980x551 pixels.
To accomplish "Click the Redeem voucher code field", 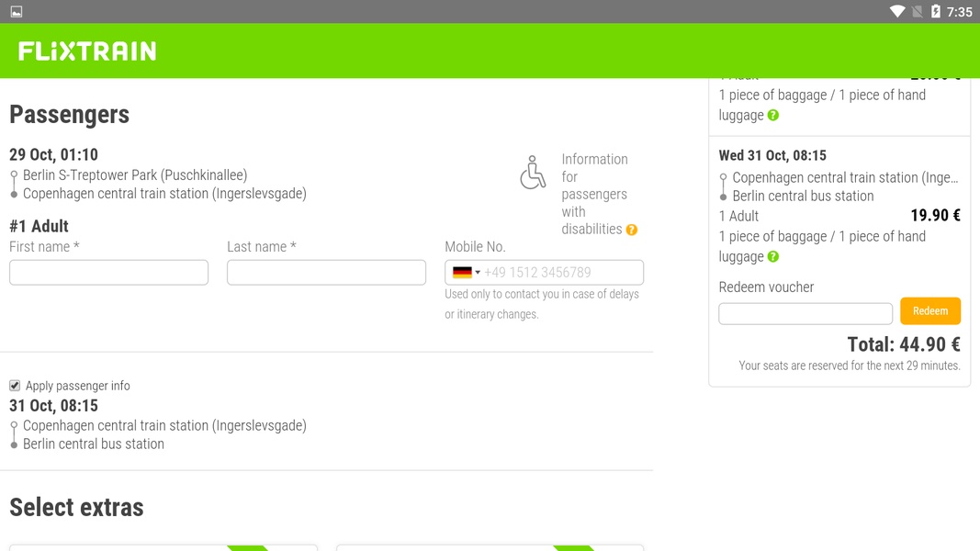I will tap(805, 313).
